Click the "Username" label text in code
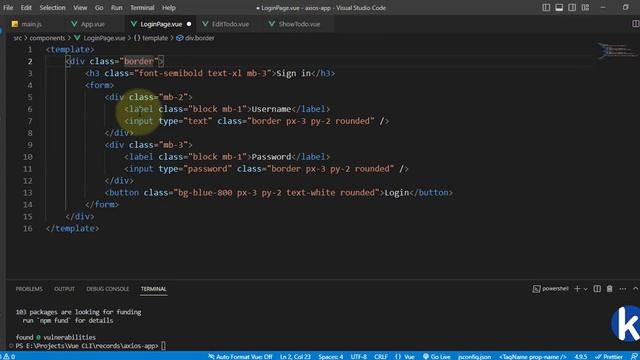 tap(271, 109)
